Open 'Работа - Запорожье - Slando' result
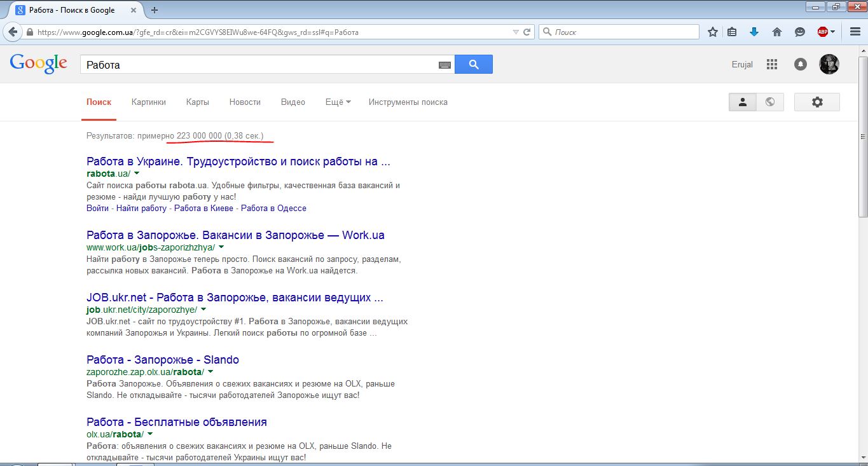 coord(163,360)
